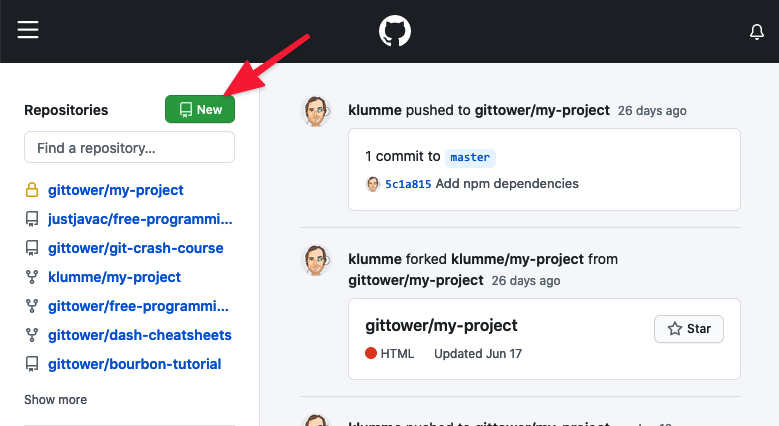Open gittower/bourbon-tutorial from the sidebar
Viewport: 779px width, 426px height.
(x=135, y=364)
